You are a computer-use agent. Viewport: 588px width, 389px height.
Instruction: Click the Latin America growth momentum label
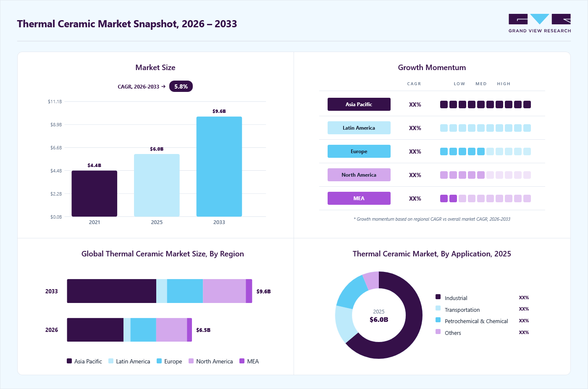coord(359,128)
